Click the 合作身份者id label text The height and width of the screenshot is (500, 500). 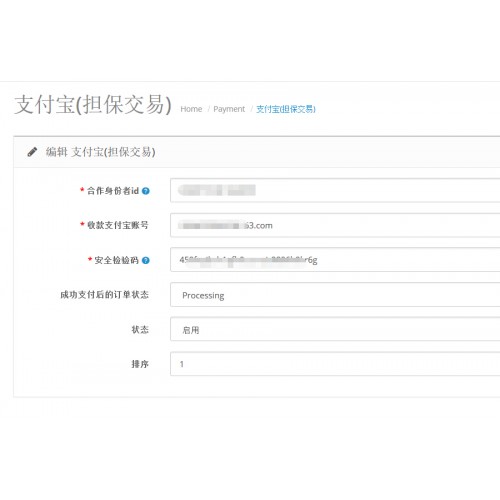(113, 191)
